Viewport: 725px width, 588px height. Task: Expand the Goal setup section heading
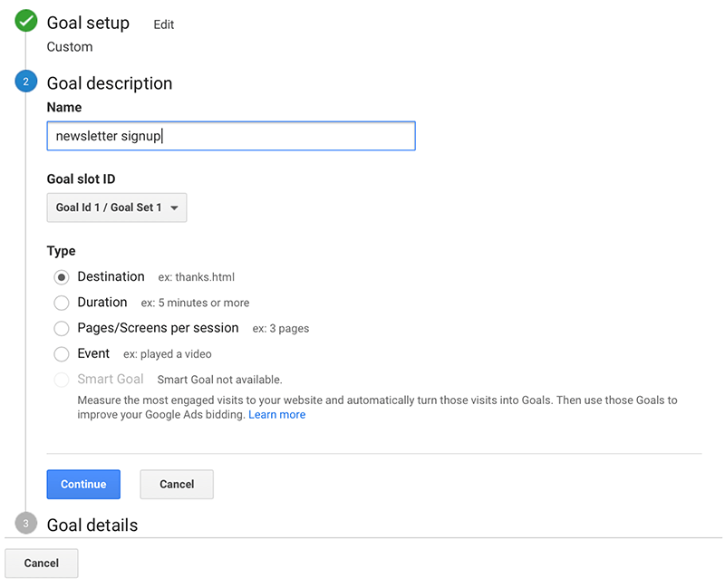[88, 23]
